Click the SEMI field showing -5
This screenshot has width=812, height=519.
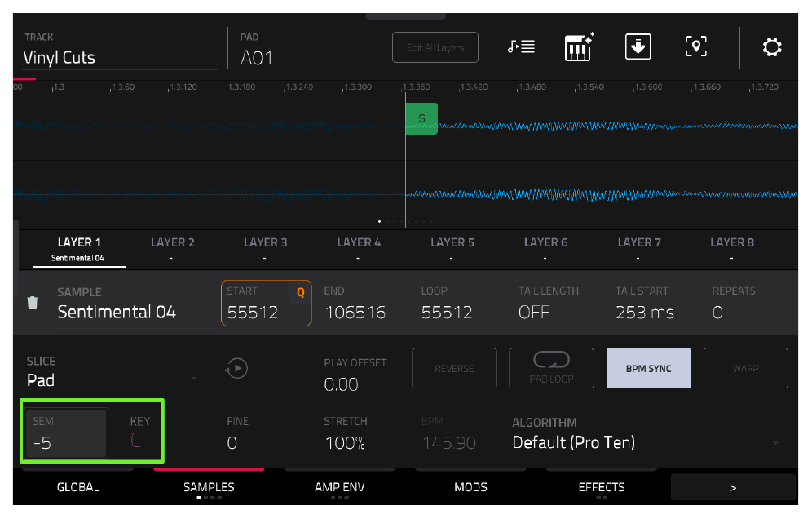tap(66, 433)
